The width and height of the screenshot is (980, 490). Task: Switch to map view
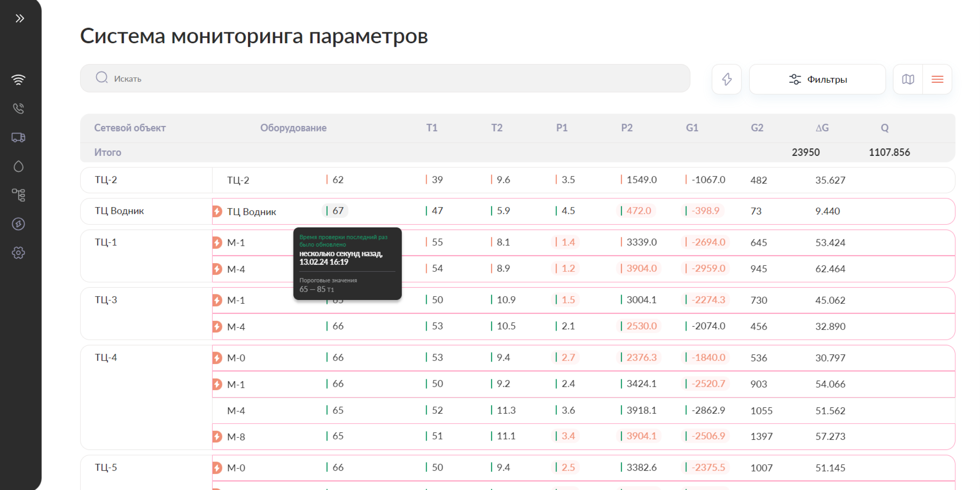point(908,79)
